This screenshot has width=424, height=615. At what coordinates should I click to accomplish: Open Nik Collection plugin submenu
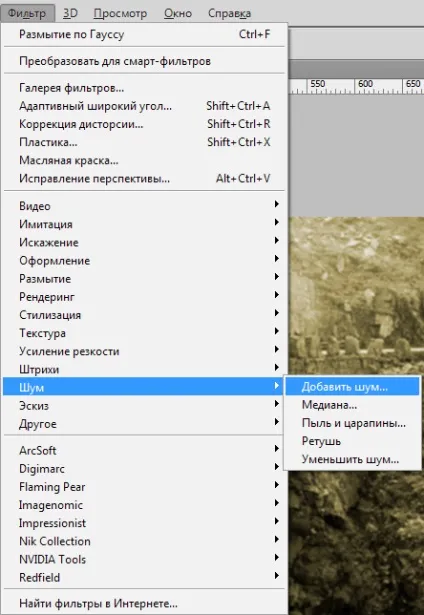(145, 541)
